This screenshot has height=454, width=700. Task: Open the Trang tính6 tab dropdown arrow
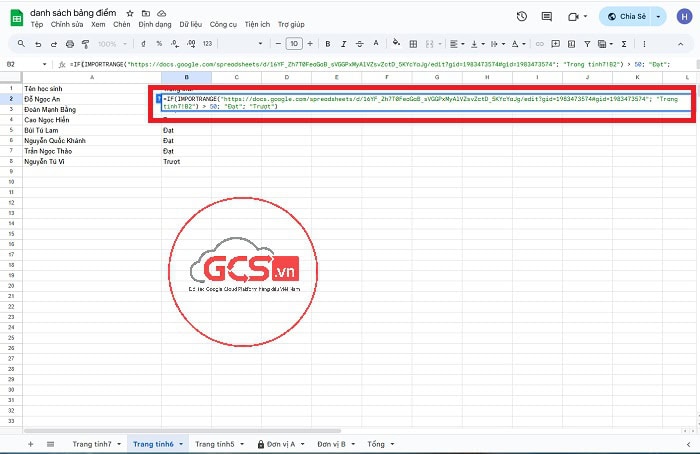181,443
